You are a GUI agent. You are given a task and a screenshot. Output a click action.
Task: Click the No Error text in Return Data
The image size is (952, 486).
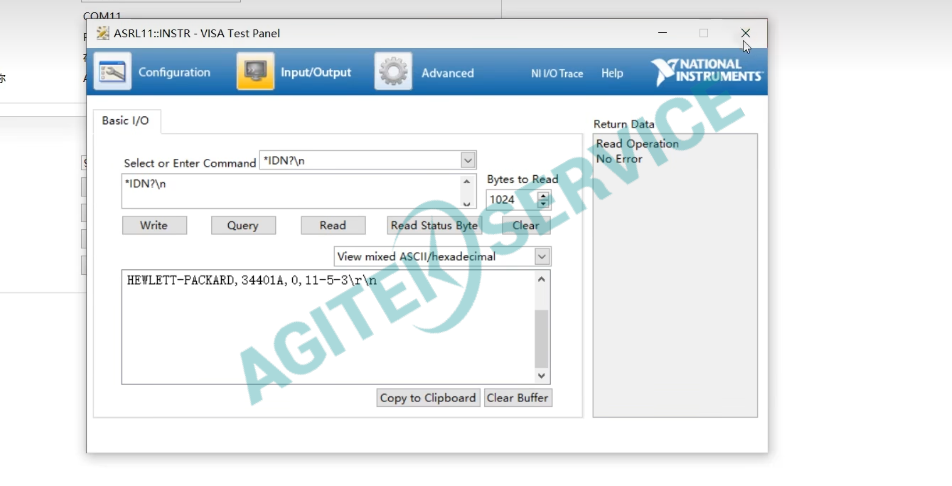(x=619, y=159)
